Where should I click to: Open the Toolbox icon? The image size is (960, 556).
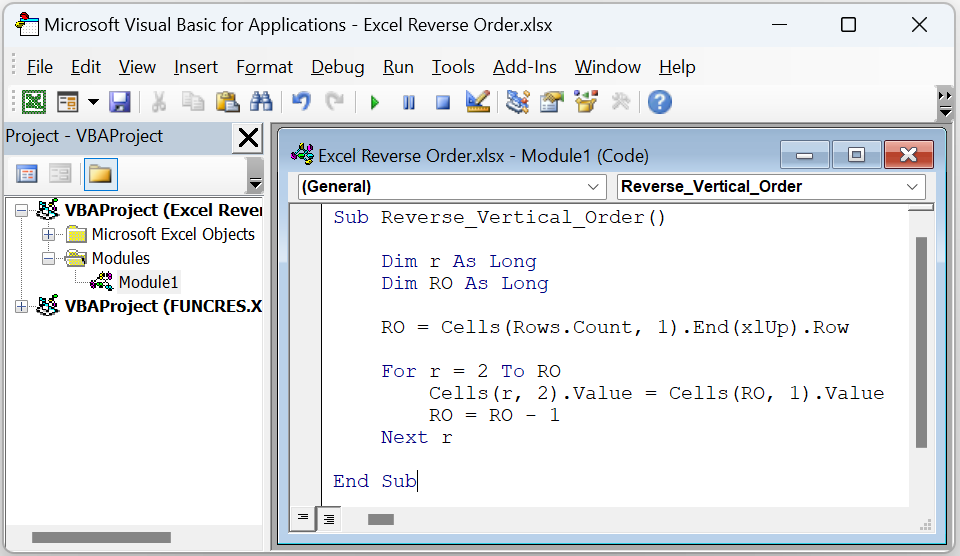[620, 102]
